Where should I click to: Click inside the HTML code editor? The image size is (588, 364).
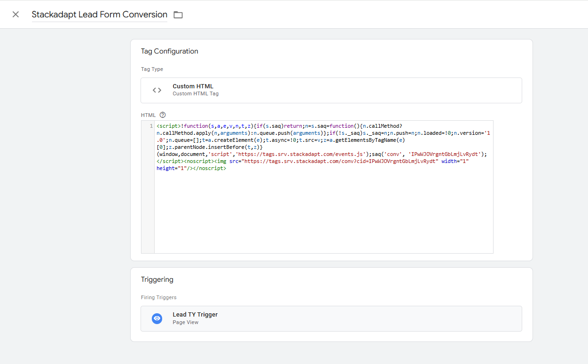coord(324,187)
